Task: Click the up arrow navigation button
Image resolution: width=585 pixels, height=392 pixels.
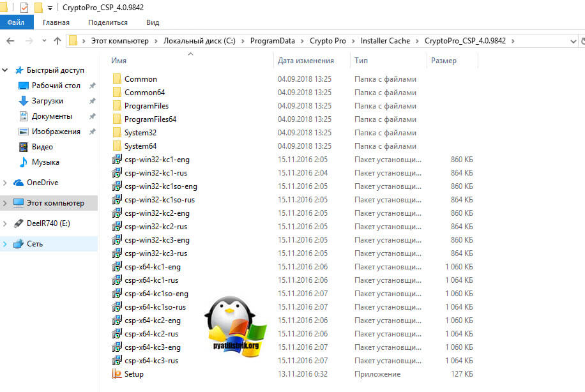Action: point(57,41)
